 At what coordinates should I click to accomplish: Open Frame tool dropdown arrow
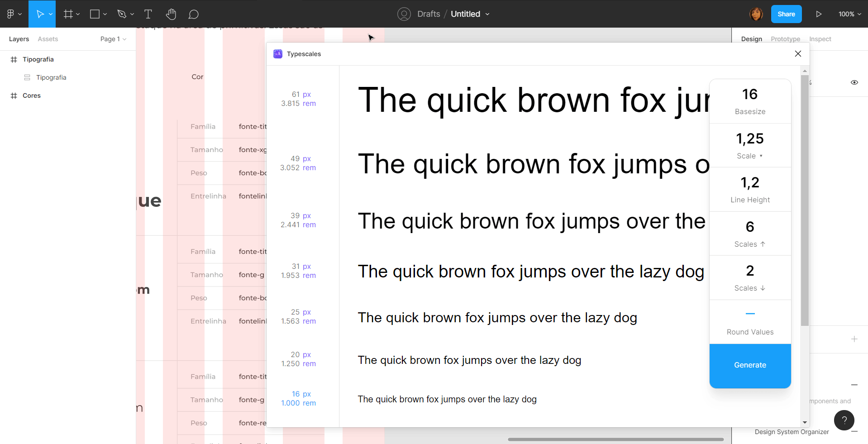tap(78, 14)
